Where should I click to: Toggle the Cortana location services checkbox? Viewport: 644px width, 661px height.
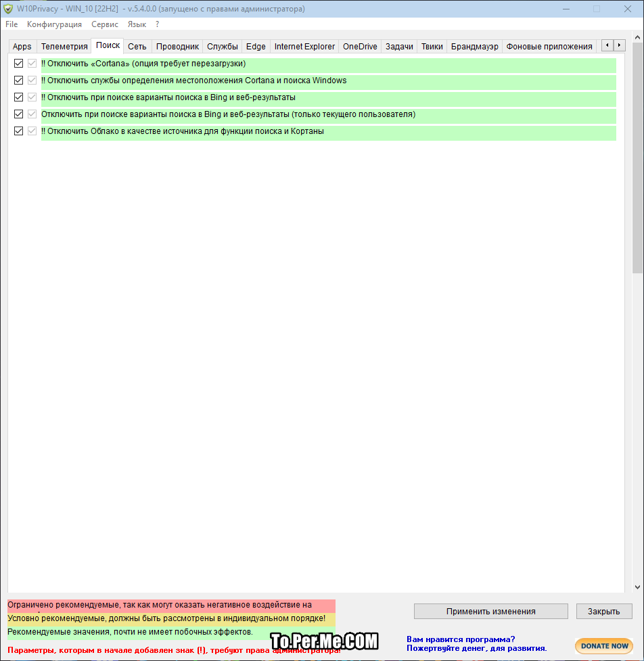coord(18,81)
